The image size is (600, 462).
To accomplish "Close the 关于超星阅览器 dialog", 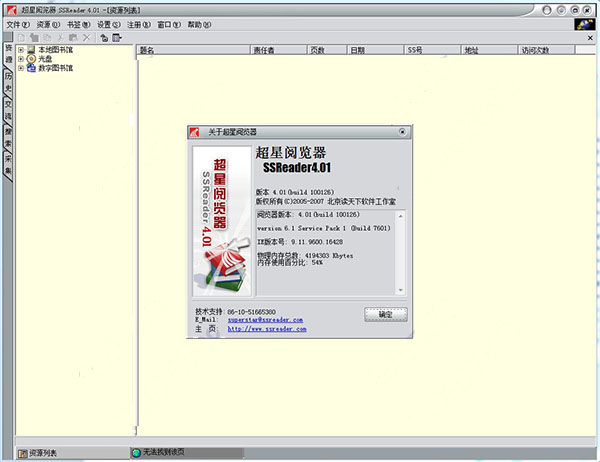I will point(402,132).
